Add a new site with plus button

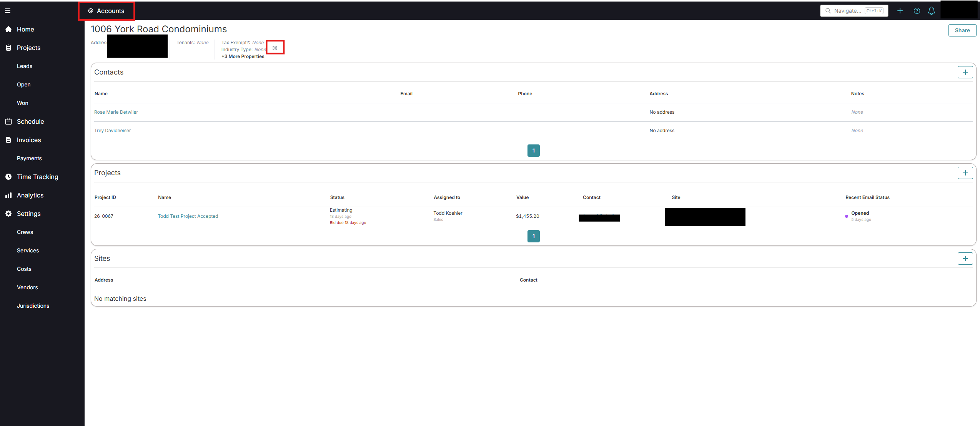point(965,259)
